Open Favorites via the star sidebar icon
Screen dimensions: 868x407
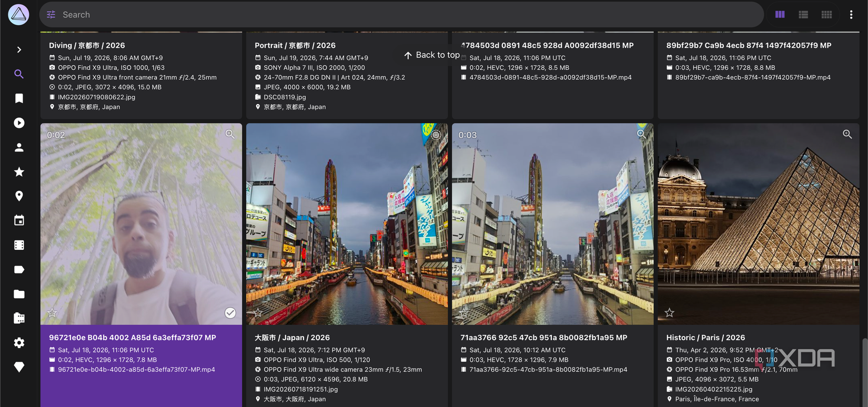click(19, 172)
